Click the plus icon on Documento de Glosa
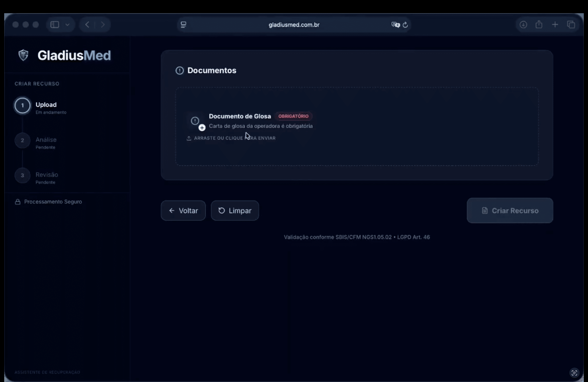This screenshot has width=588, height=382. pyautogui.click(x=202, y=128)
